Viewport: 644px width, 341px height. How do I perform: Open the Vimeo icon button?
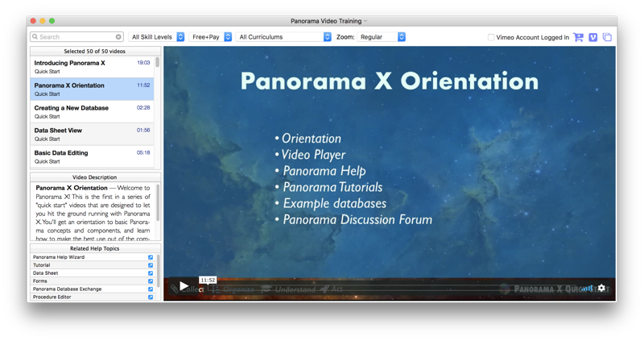point(593,37)
